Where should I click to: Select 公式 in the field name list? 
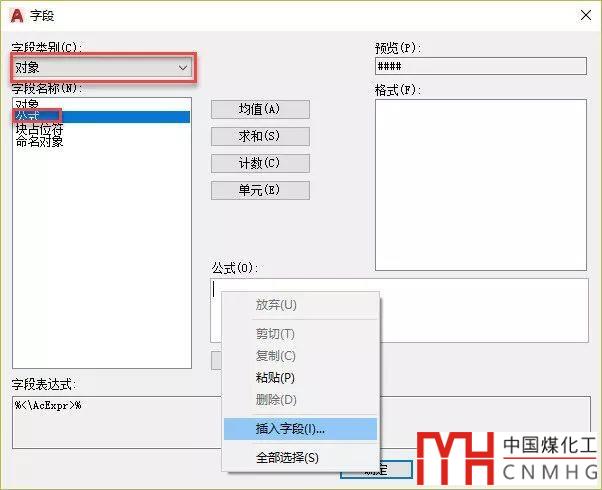(27, 116)
